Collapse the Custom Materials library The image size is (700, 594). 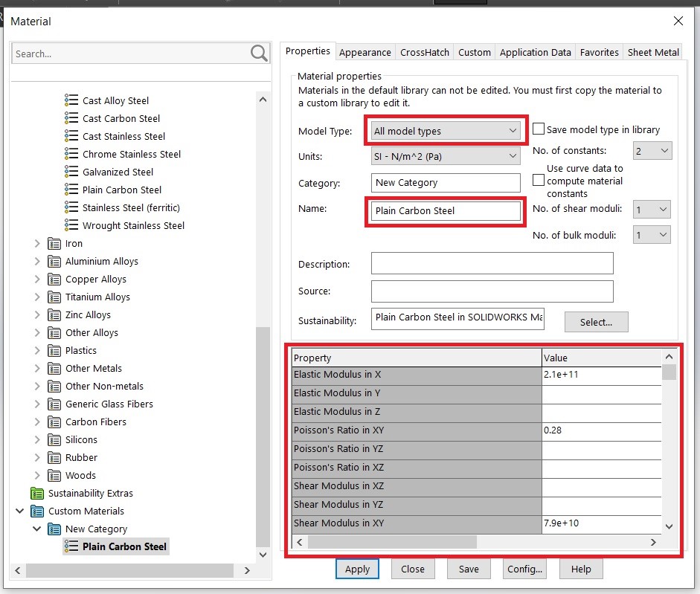point(19,511)
